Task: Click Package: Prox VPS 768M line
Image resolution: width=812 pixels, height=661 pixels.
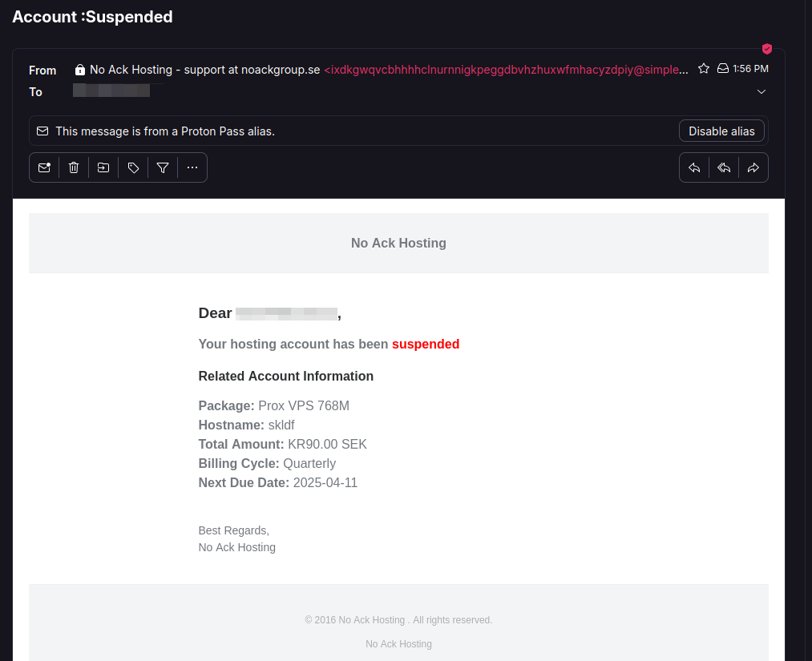Action: point(274,405)
